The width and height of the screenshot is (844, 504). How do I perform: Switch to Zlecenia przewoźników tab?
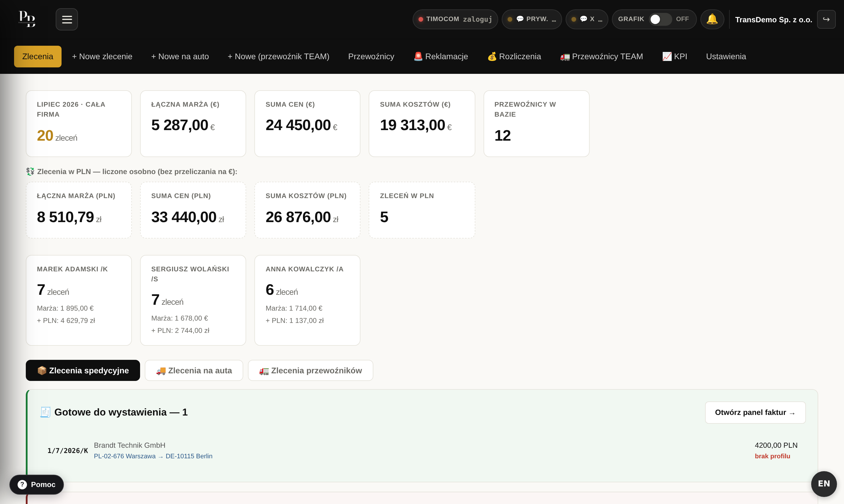[x=310, y=370]
